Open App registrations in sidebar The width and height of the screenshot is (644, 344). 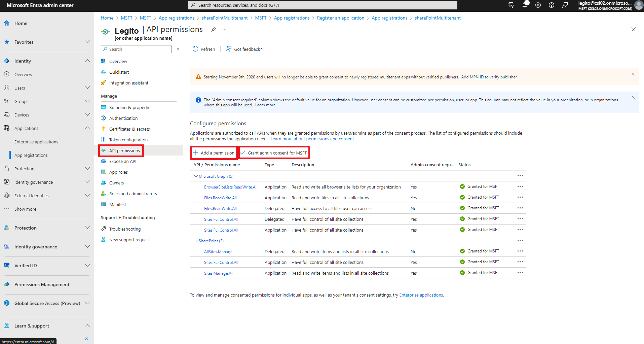coord(31,155)
